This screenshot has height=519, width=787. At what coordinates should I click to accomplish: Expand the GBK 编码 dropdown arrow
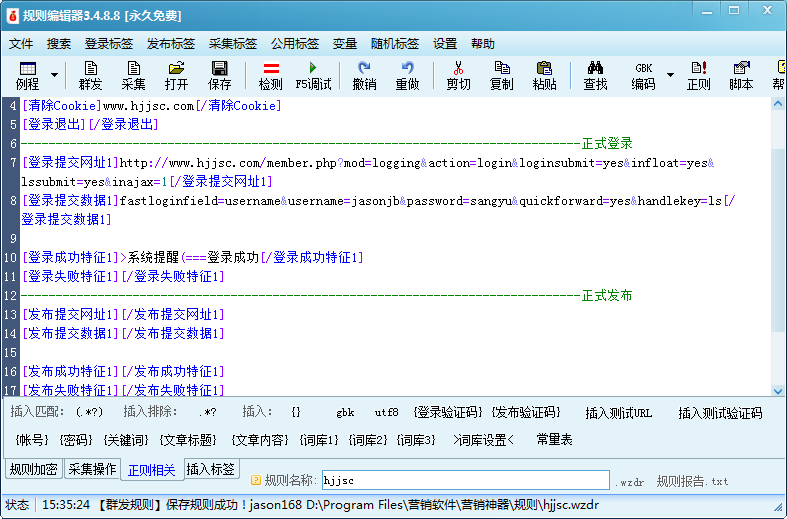670,76
